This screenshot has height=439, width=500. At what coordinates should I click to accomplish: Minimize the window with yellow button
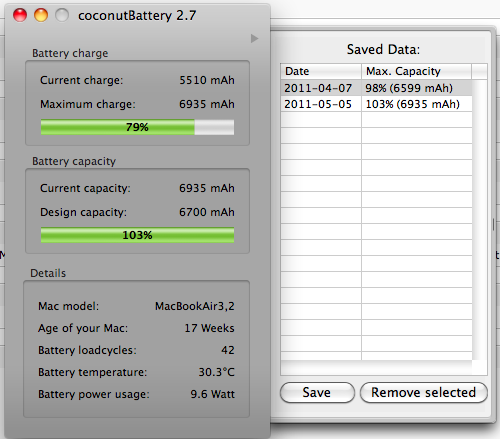(41, 15)
